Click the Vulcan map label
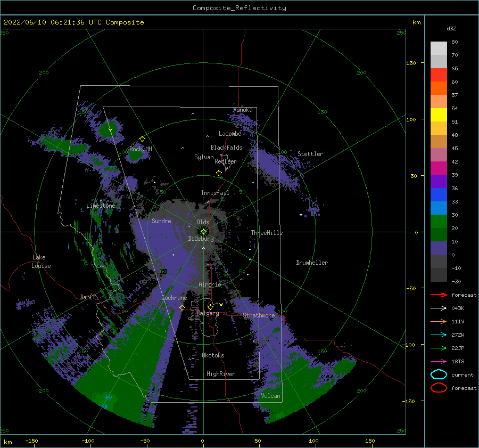The height and width of the screenshot is (448, 479). click(x=271, y=396)
